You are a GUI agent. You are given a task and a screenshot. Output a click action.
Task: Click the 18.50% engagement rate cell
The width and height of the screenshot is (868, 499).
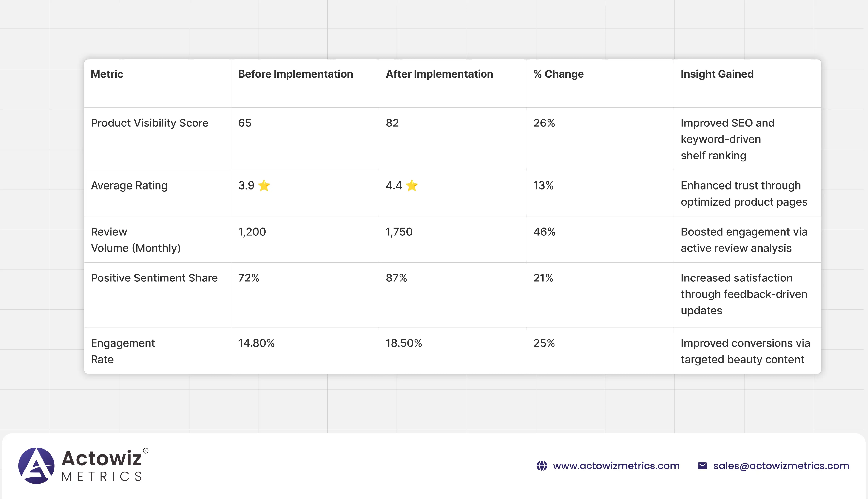click(404, 343)
